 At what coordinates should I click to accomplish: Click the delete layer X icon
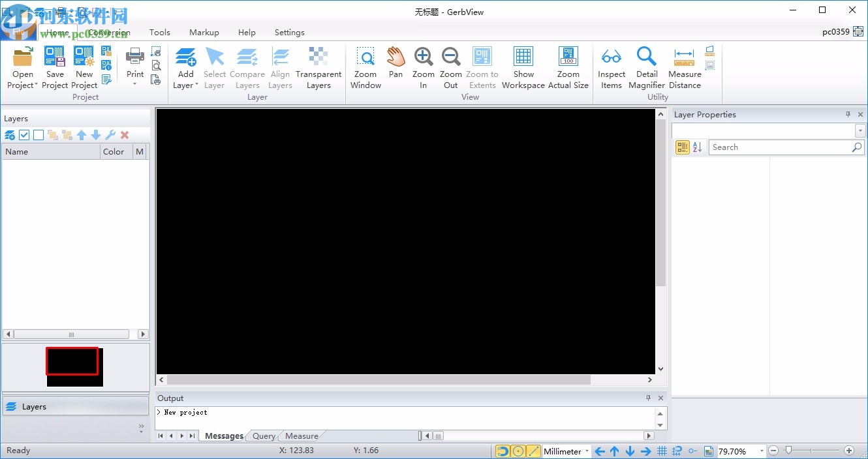(123, 135)
